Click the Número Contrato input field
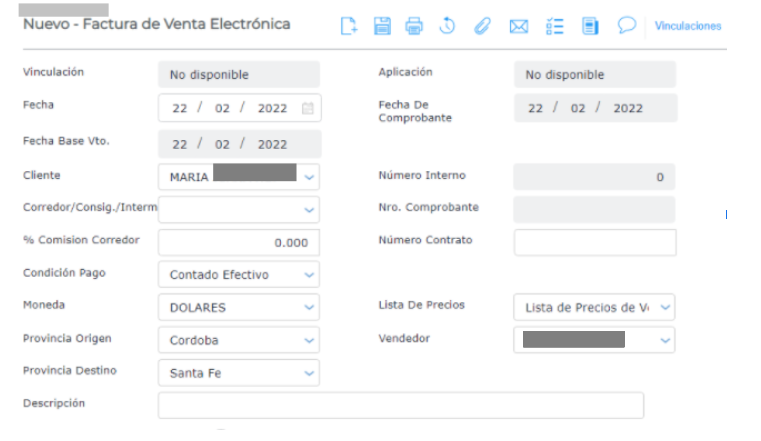This screenshot has width=761, height=441. [595, 242]
